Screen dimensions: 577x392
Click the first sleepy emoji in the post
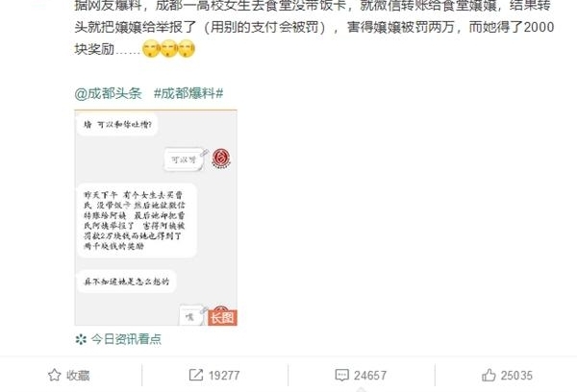point(151,49)
